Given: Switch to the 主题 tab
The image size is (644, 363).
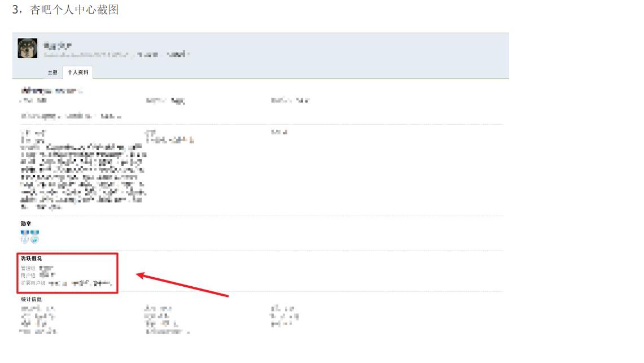Looking at the screenshot, I should (52, 72).
